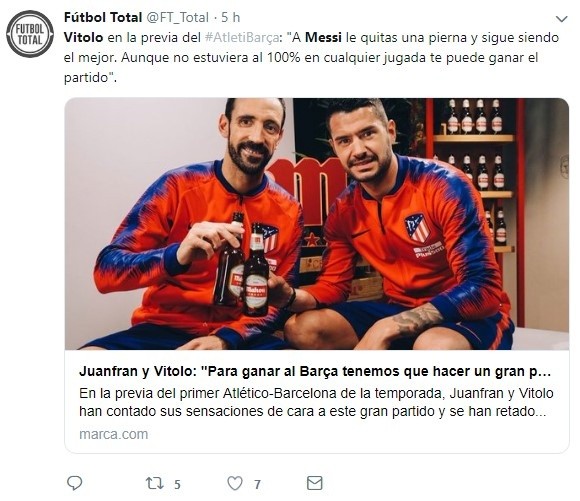Click the Fútbol Total account name
The width and height of the screenshot is (580, 501).
103,17
